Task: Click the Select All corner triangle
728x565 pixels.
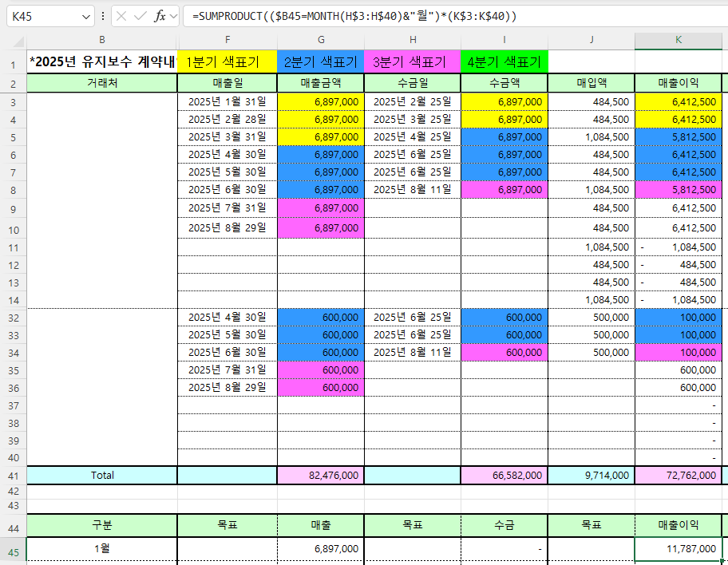Action: tap(18, 42)
